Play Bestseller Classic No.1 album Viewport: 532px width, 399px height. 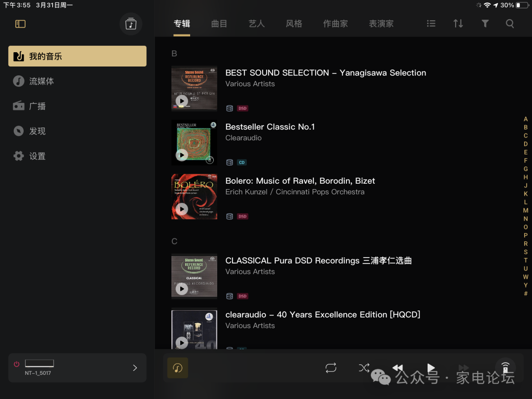point(182,155)
